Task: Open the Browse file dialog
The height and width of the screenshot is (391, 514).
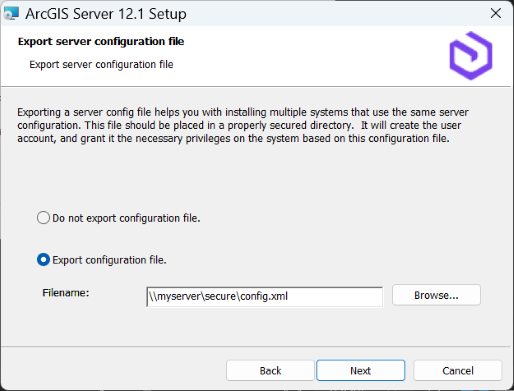Action: click(x=436, y=295)
